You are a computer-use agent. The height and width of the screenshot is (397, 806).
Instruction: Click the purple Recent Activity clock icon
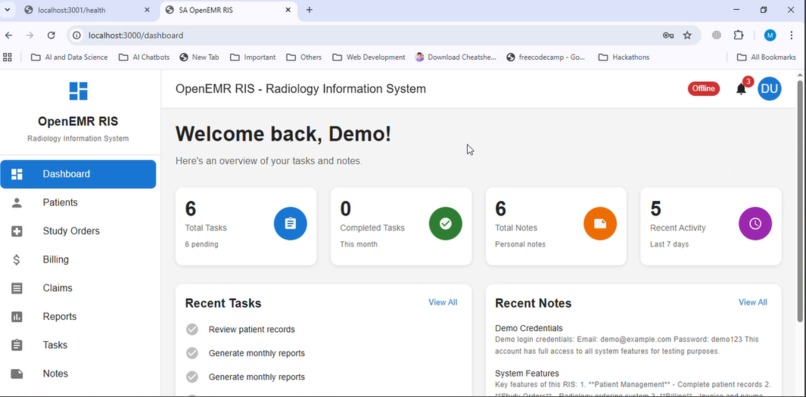(755, 224)
